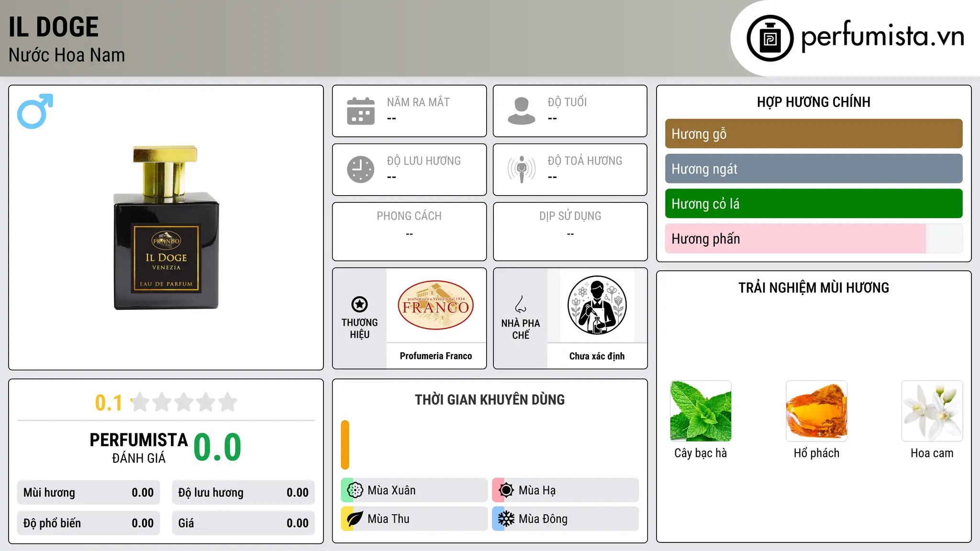Click the Dịp Sử Dụng info card

(570, 231)
